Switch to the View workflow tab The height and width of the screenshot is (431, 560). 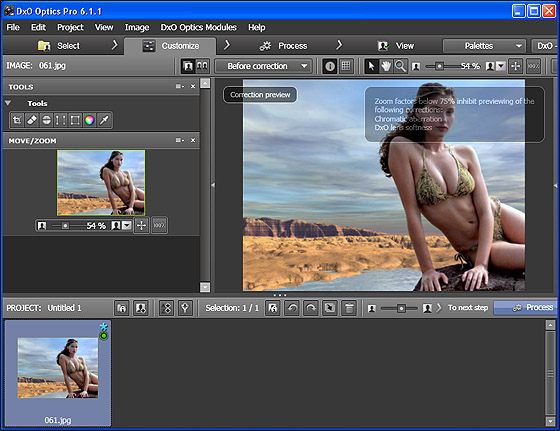click(396, 46)
